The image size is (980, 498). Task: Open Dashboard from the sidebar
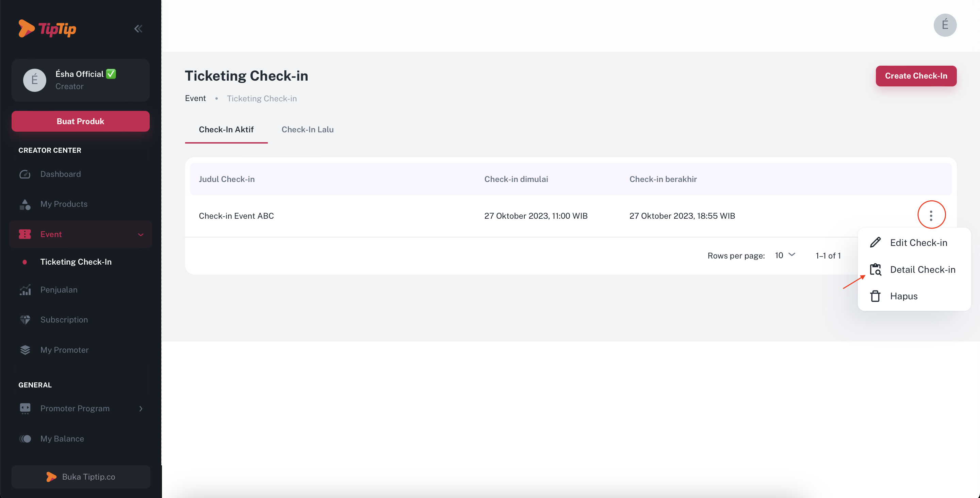click(61, 174)
